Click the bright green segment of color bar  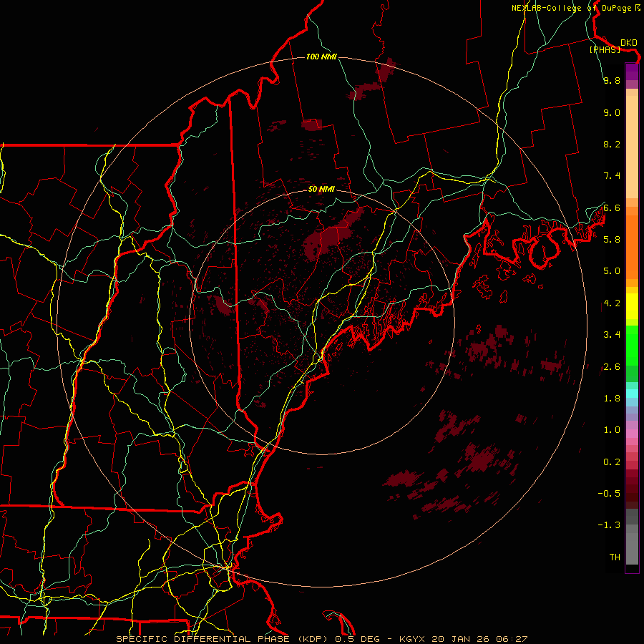(x=632, y=345)
